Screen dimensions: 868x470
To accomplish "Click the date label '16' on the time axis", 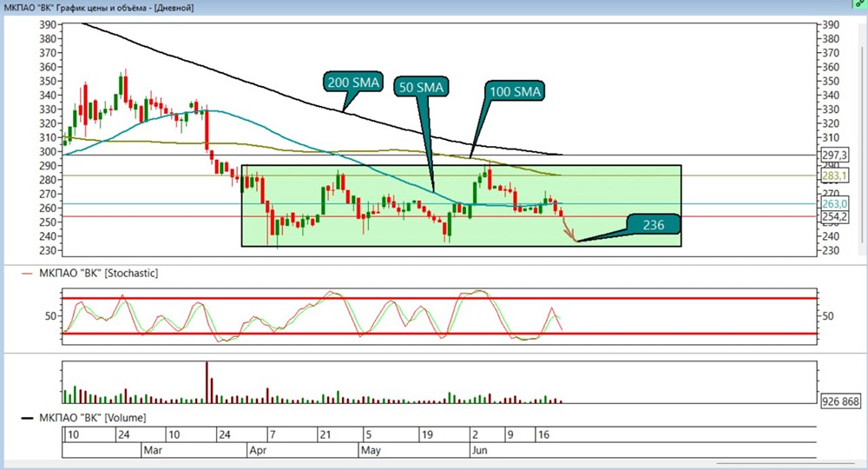I will (x=543, y=434).
